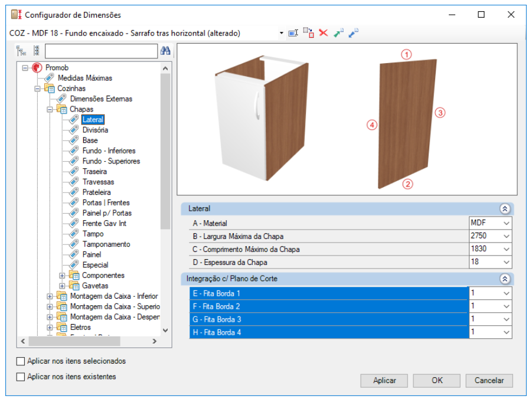Toggle 'Aplicar nos itens existentes' checkbox
This screenshot has width=532, height=399.
(21, 377)
